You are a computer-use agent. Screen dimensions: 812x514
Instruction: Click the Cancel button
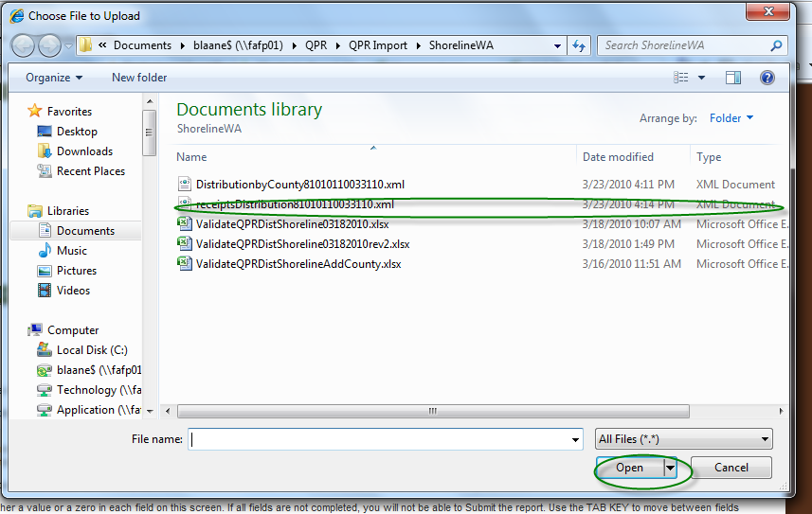(731, 468)
